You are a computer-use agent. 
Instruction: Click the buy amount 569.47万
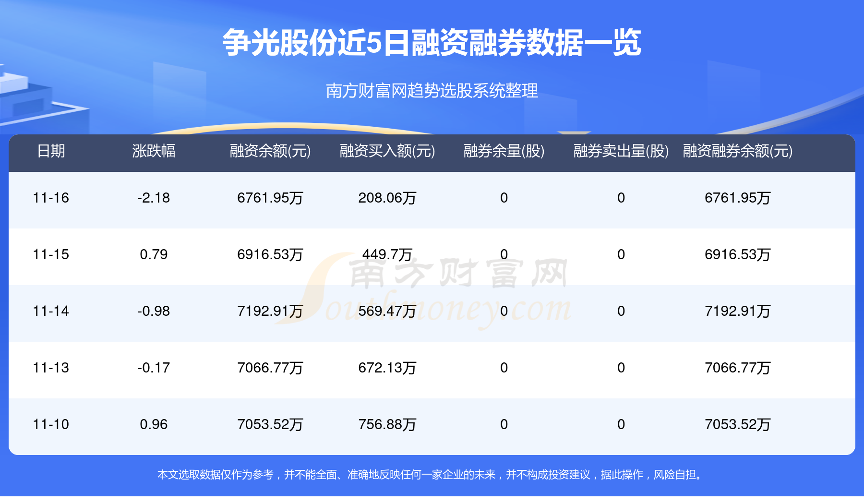coord(387,311)
